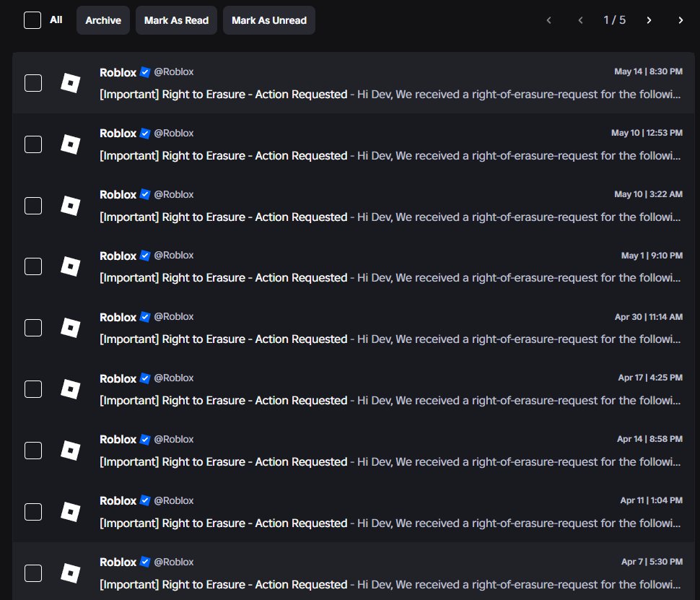The height and width of the screenshot is (600, 700).
Task: Click Roblox avatar of May 10 12:53 PM message
Action: [71, 144]
